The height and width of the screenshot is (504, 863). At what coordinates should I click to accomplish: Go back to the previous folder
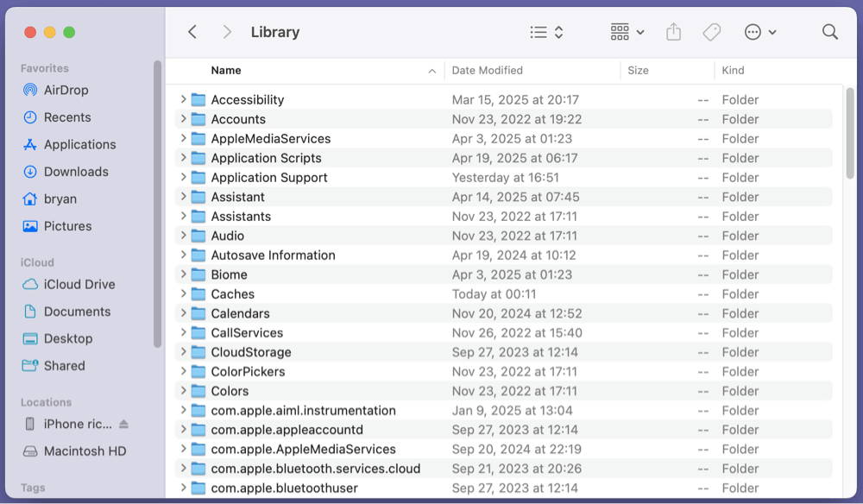click(x=192, y=32)
